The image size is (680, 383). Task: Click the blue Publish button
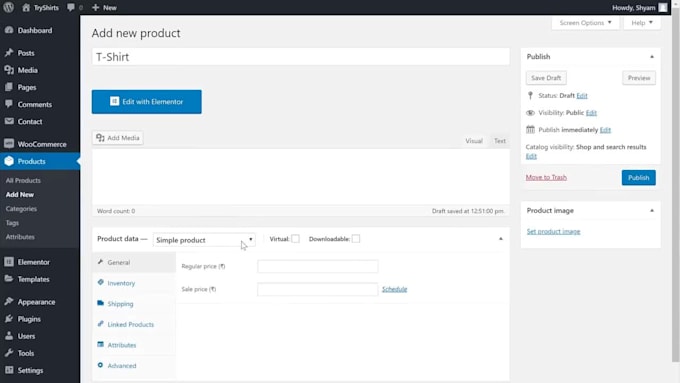[x=638, y=177]
